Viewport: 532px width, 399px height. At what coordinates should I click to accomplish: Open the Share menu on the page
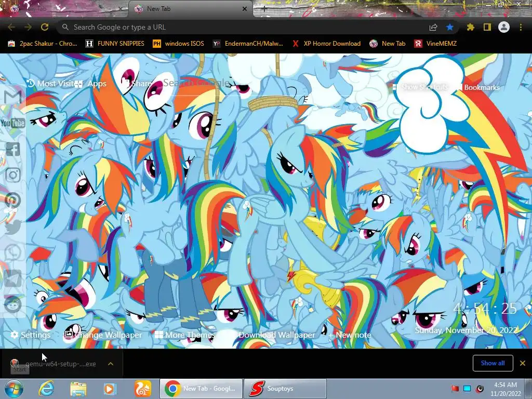point(137,84)
